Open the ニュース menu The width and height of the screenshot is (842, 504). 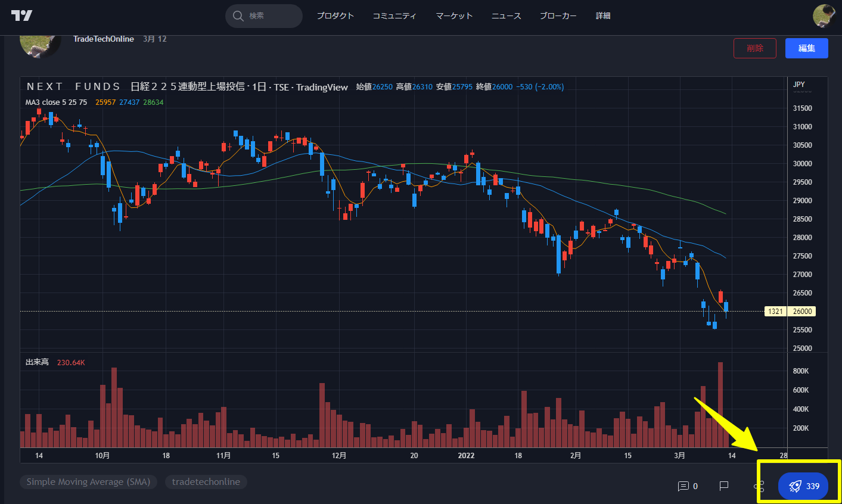coord(506,16)
